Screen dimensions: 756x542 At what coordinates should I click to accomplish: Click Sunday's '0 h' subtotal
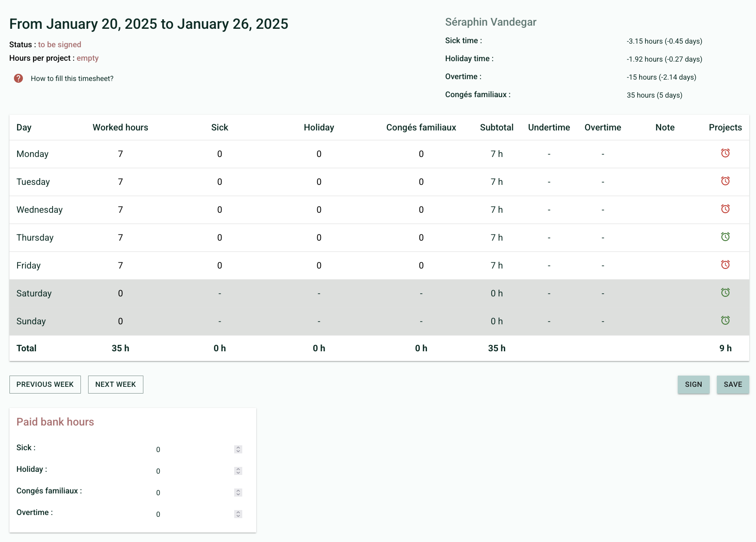coord(497,321)
